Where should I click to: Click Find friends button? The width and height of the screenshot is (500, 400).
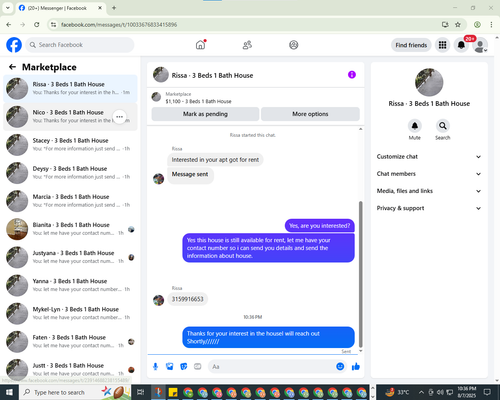click(411, 45)
